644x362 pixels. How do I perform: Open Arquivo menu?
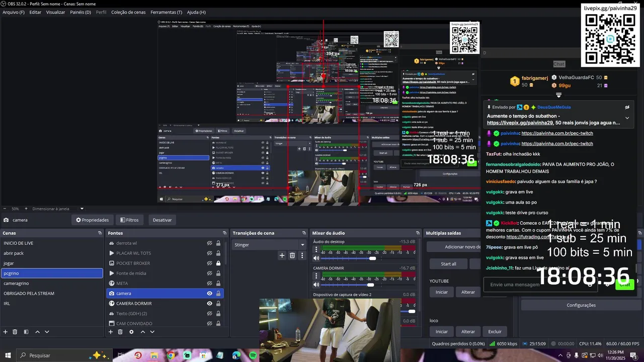click(14, 12)
